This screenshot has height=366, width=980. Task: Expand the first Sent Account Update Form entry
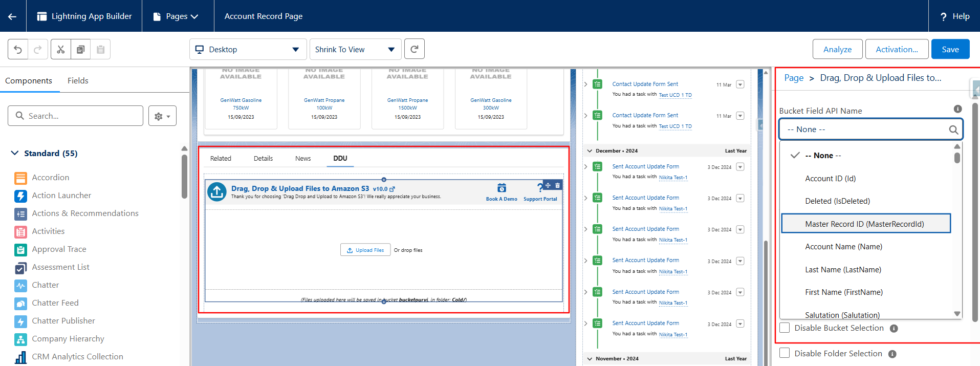585,166
